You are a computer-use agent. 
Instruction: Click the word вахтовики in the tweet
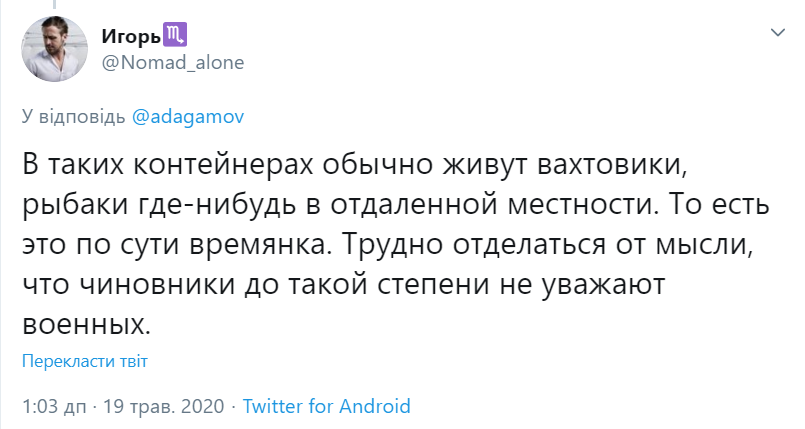pos(612,165)
